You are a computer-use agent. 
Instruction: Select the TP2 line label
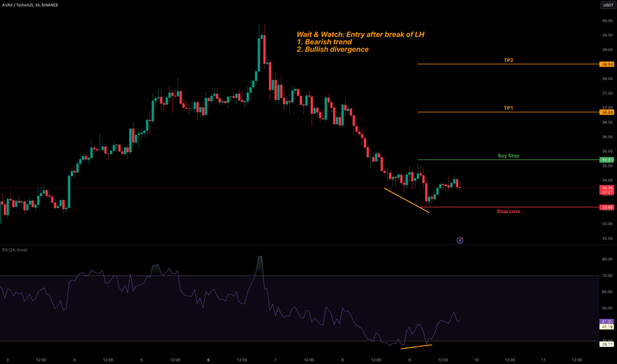(508, 60)
